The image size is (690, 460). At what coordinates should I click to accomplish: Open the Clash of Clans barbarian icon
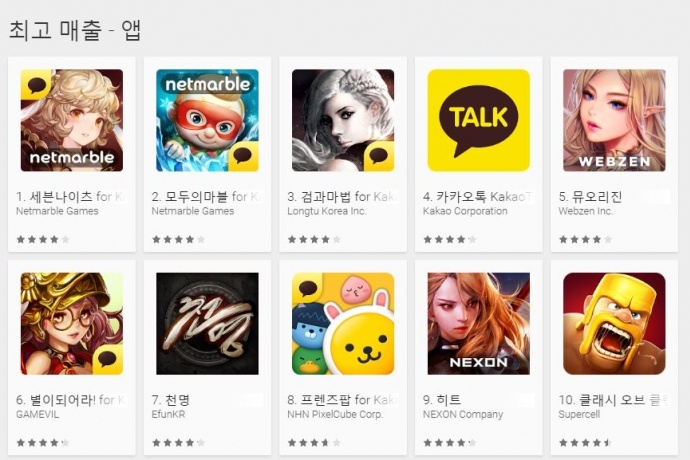point(614,324)
